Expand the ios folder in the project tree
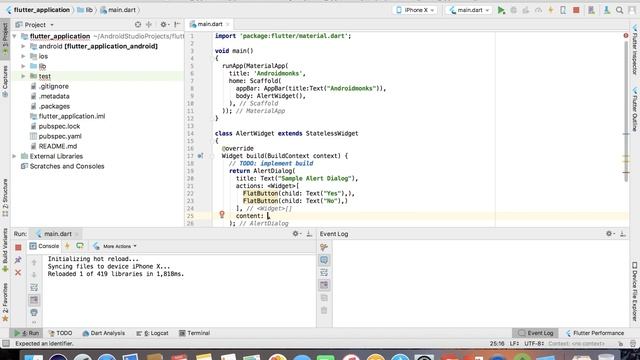The image size is (640, 360). 23,56
